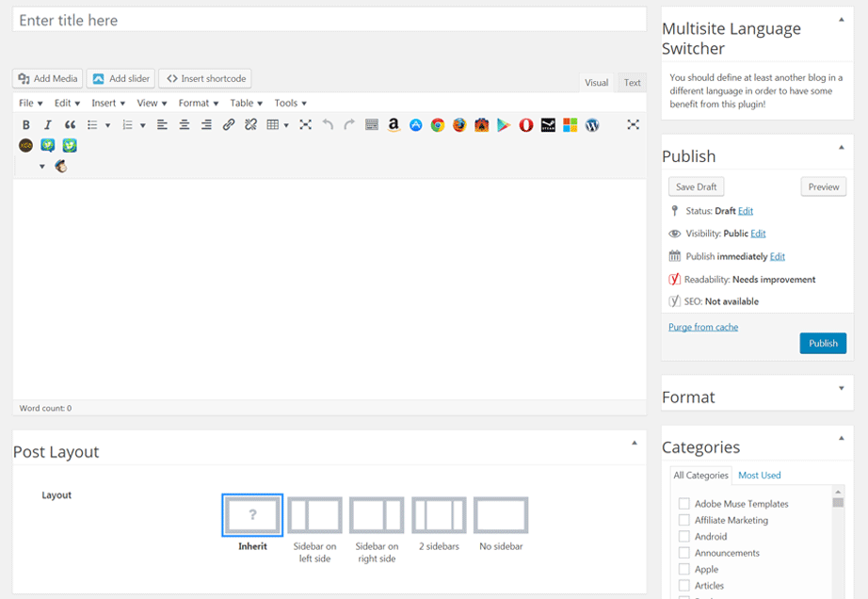This screenshot has height=599, width=868.
Task: Insert or edit link
Action: tap(228, 125)
